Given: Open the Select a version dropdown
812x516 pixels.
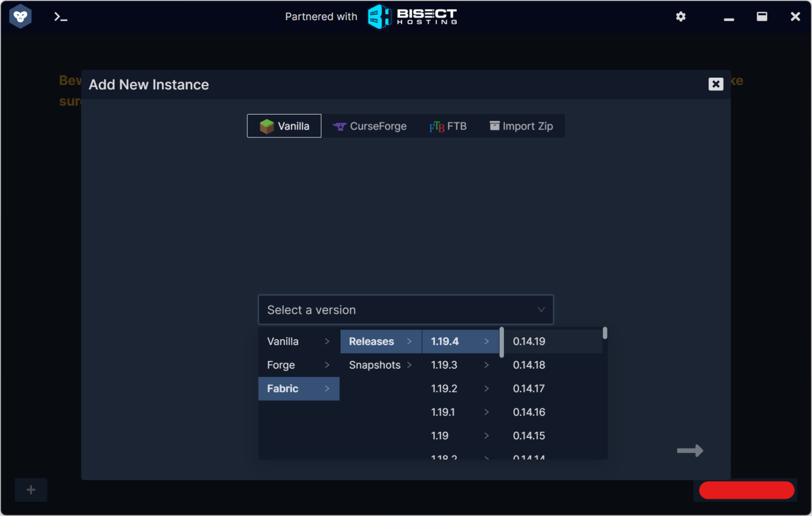Looking at the screenshot, I should [405, 309].
